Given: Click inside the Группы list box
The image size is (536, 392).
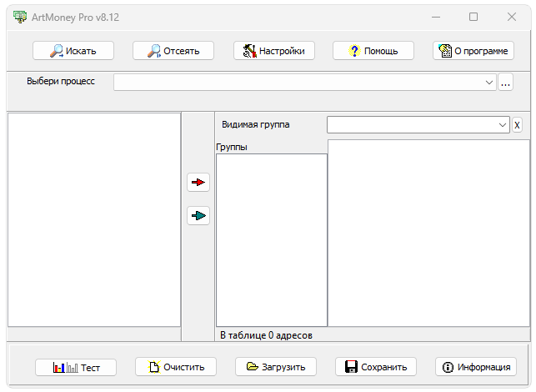Looking at the screenshot, I should point(272,240).
